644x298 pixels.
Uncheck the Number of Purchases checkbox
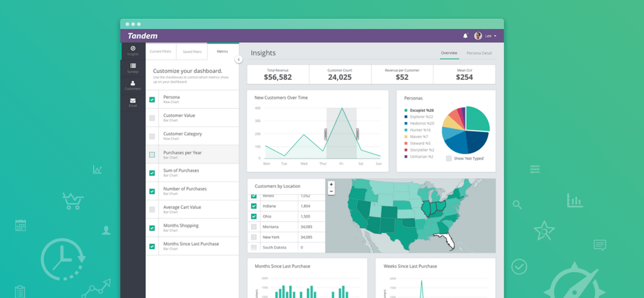tap(152, 191)
